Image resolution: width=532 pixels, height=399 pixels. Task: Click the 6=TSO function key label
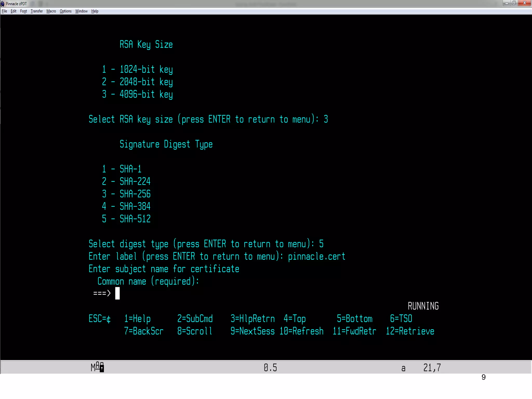[401, 319]
